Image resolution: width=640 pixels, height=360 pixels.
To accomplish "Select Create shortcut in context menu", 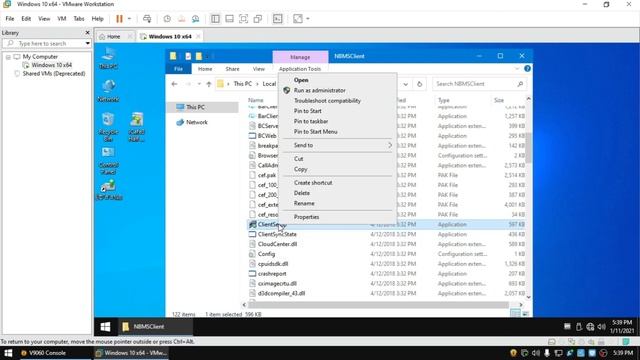I will (313, 182).
